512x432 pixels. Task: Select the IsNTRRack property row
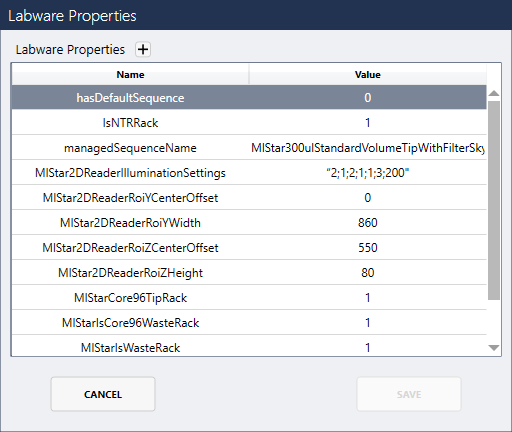249,123
